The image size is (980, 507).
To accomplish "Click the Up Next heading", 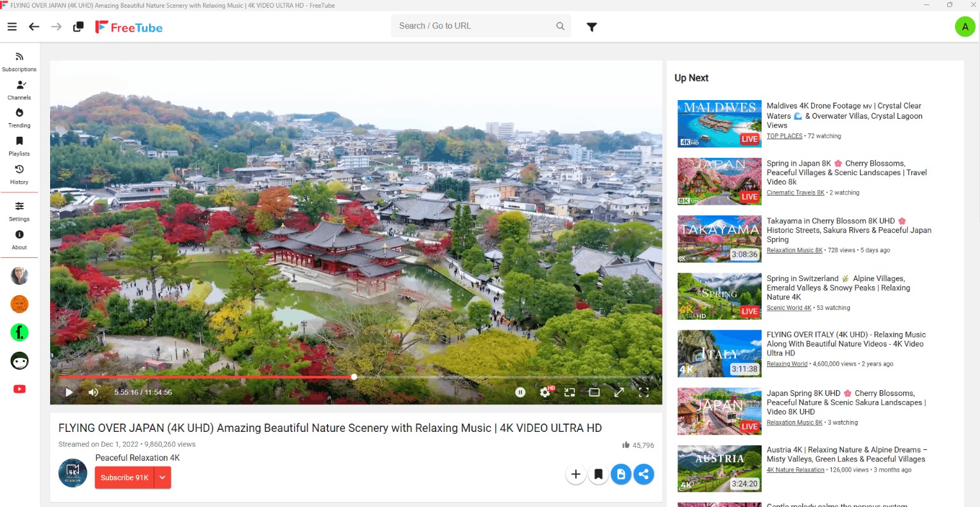I will [691, 78].
